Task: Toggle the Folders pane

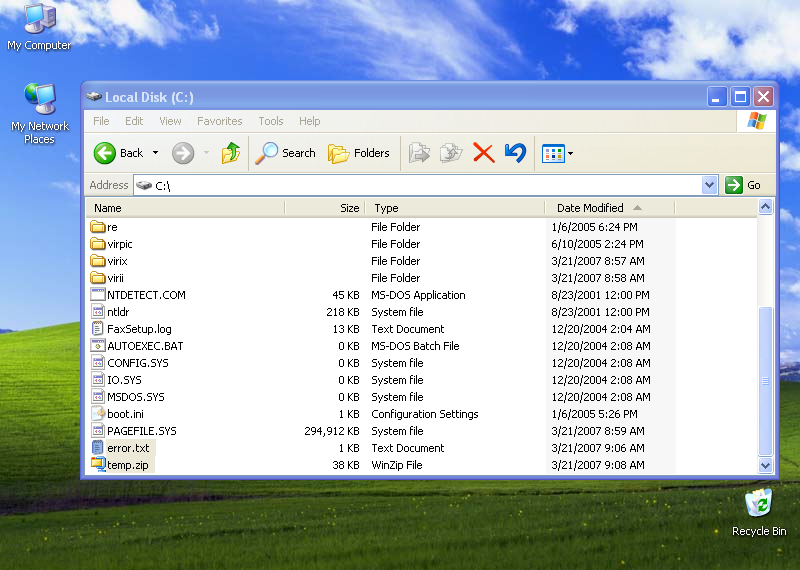Action: pyautogui.click(x=359, y=153)
